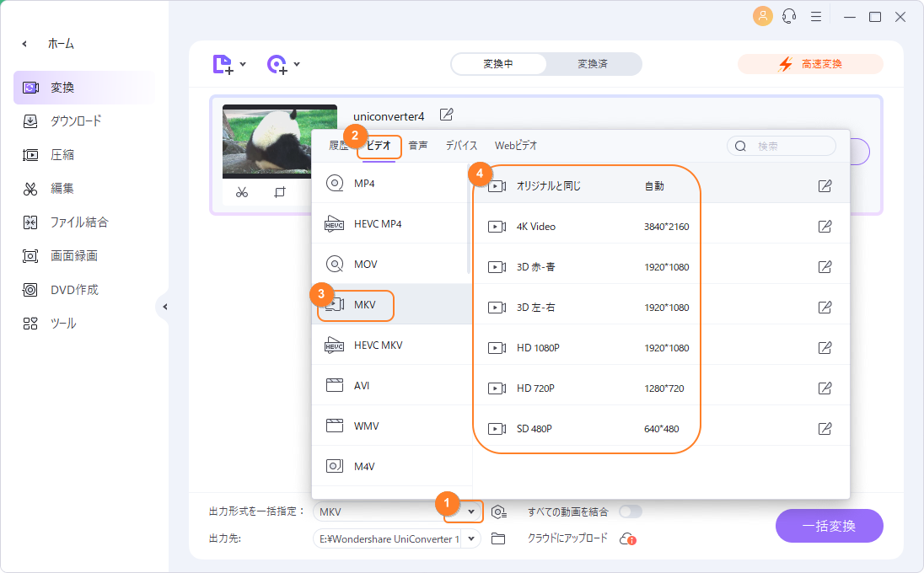Click the 一括変換 button
This screenshot has width=924, height=573.
829,526
